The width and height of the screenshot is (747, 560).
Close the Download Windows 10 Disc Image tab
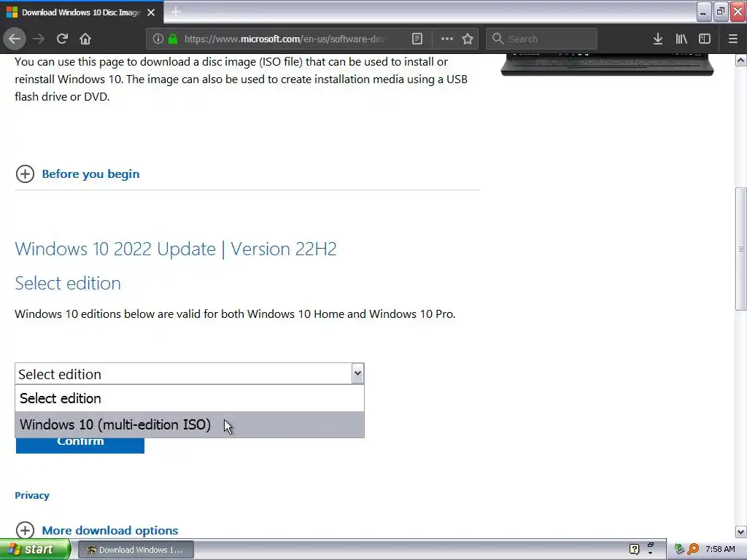[151, 12]
